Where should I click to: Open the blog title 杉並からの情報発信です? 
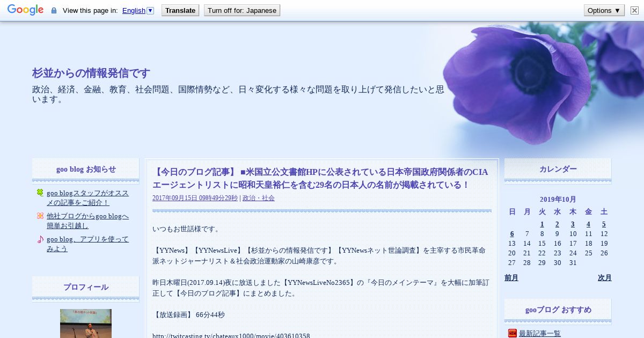tap(91, 74)
